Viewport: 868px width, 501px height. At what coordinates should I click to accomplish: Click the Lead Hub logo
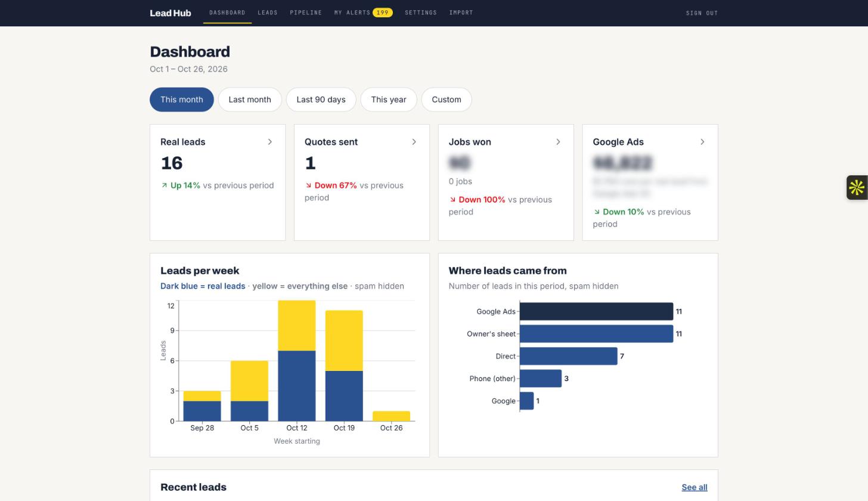(170, 13)
